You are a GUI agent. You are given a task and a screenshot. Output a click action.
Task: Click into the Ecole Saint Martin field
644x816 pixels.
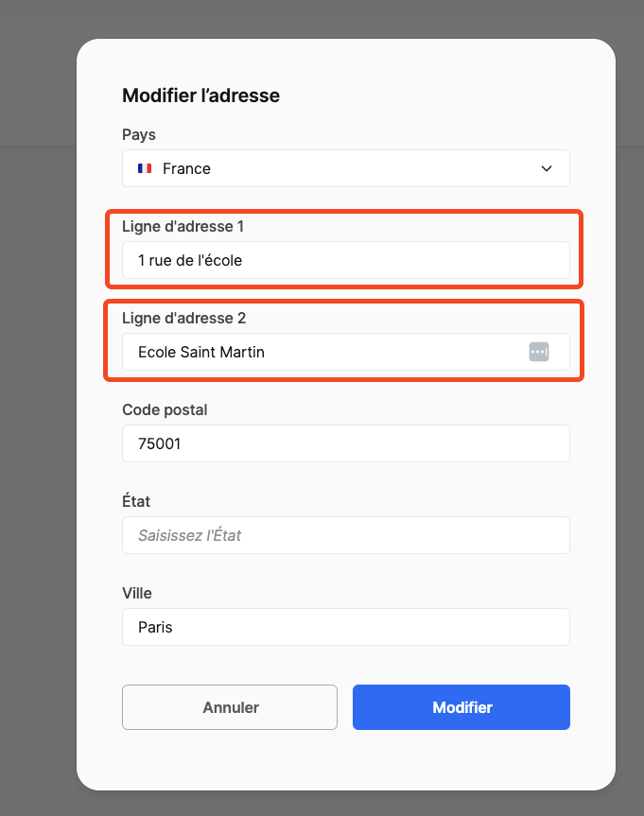(x=346, y=352)
